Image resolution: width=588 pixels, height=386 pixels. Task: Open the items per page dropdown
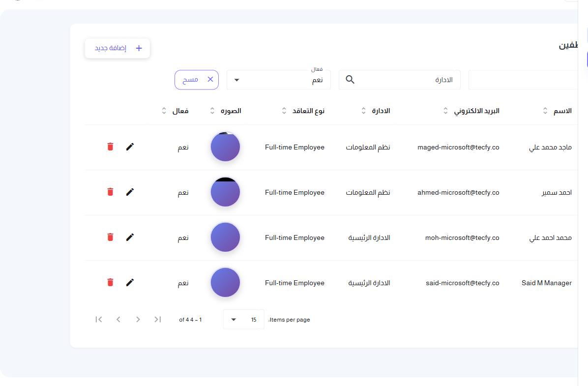click(x=244, y=319)
